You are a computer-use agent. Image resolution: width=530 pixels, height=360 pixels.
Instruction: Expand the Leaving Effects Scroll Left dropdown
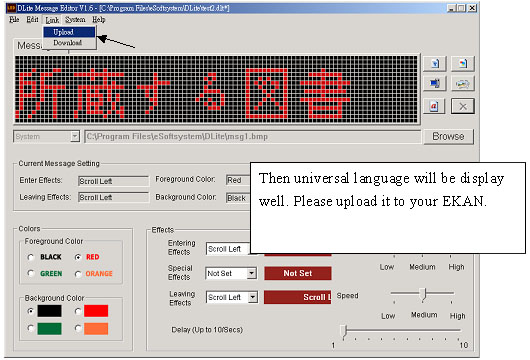[x=252, y=297]
